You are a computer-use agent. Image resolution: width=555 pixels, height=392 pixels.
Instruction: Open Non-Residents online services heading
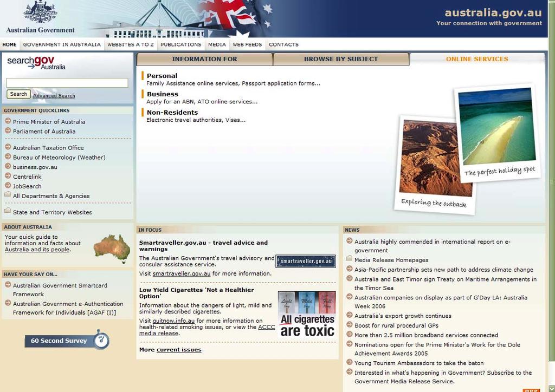point(172,113)
